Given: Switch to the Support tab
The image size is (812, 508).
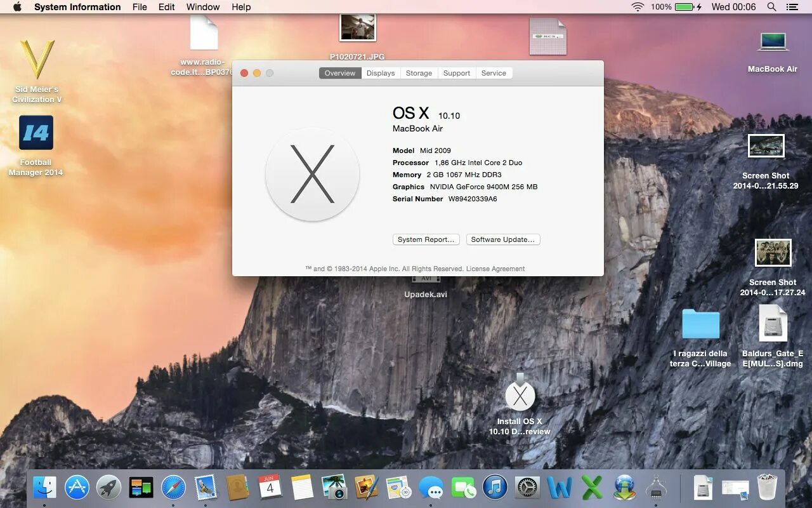Looking at the screenshot, I should click(x=457, y=73).
